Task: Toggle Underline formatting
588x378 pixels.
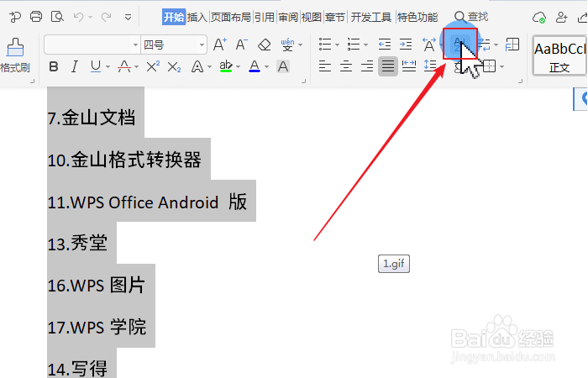Action: click(x=96, y=66)
